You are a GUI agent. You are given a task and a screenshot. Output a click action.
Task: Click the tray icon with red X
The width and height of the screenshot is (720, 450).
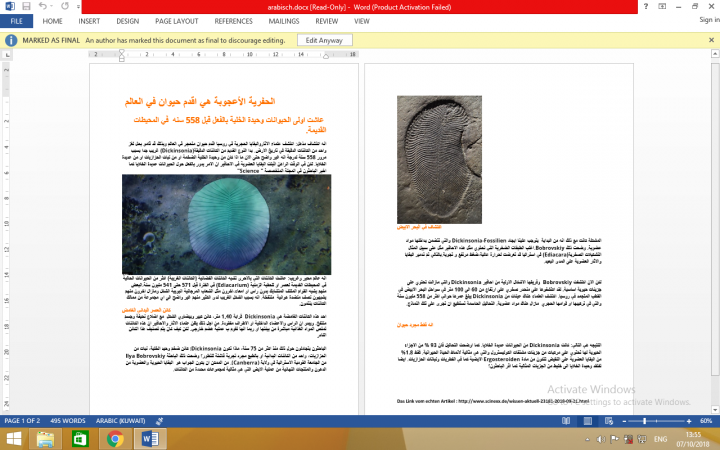click(x=628, y=439)
